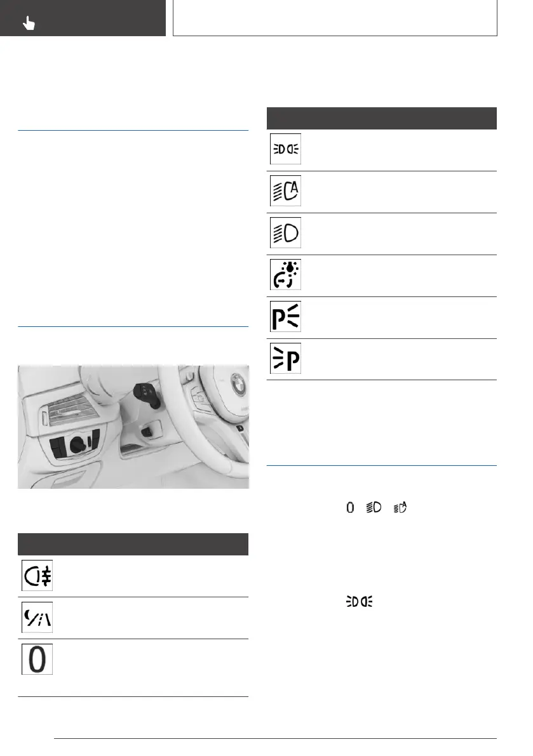533x756 pixels.
Task: Click dark table header above fog light icon
Action: pyautogui.click(x=133, y=544)
